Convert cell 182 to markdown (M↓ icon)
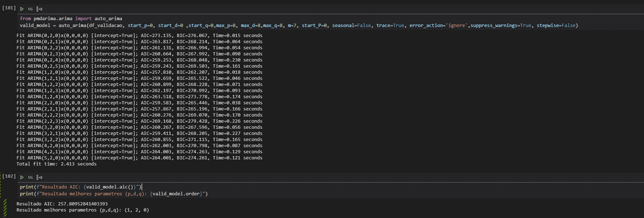Viewport: 644px width, 218px height. pyautogui.click(x=31, y=177)
